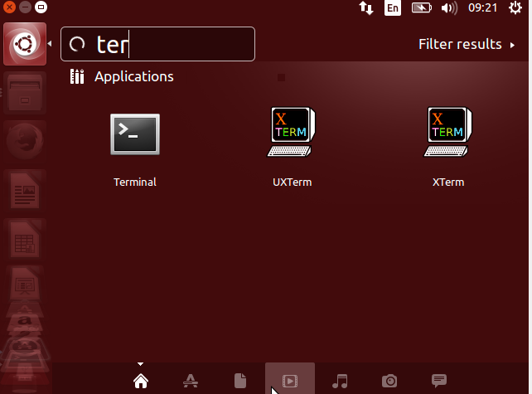Screen dimensions: 532x394
Task: Open LibreOffice Writer from the launcher
Action: (25, 191)
